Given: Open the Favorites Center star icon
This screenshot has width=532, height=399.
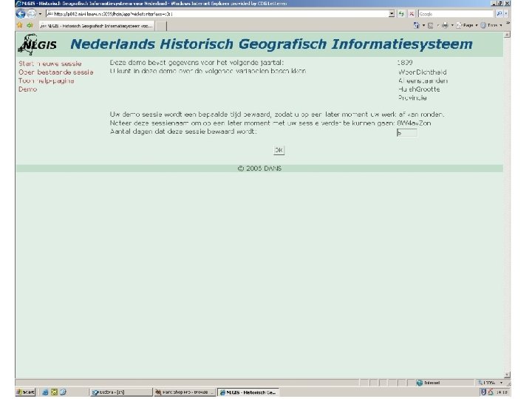Looking at the screenshot, I should (x=20, y=25).
